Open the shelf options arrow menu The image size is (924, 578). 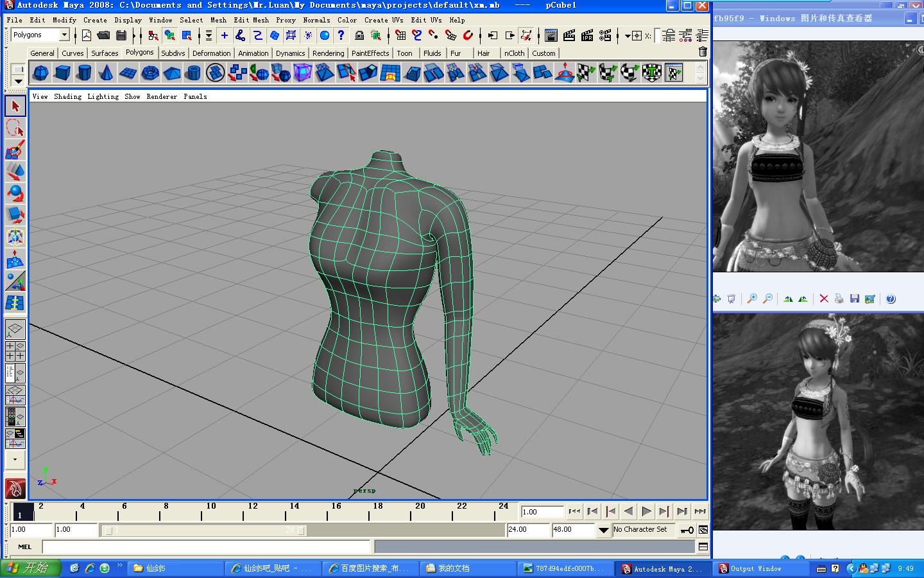click(18, 81)
